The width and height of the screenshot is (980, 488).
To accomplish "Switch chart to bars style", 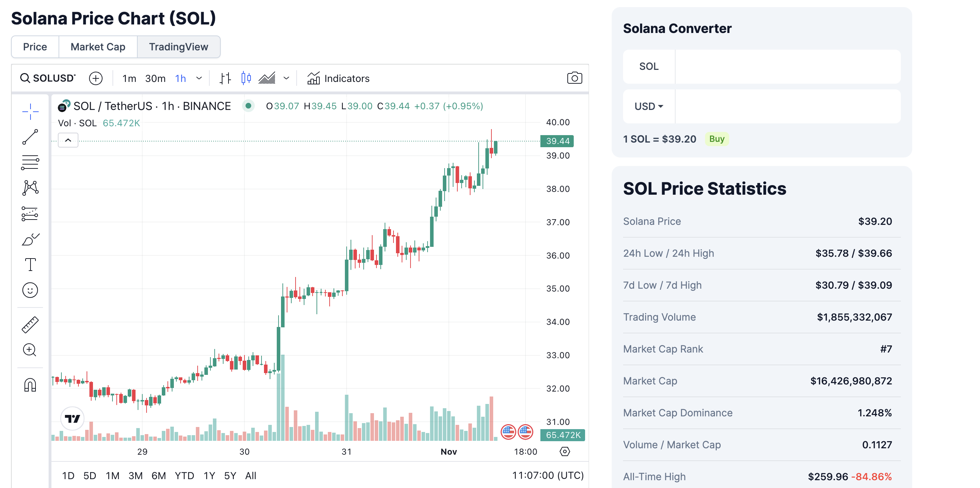I will [x=225, y=78].
